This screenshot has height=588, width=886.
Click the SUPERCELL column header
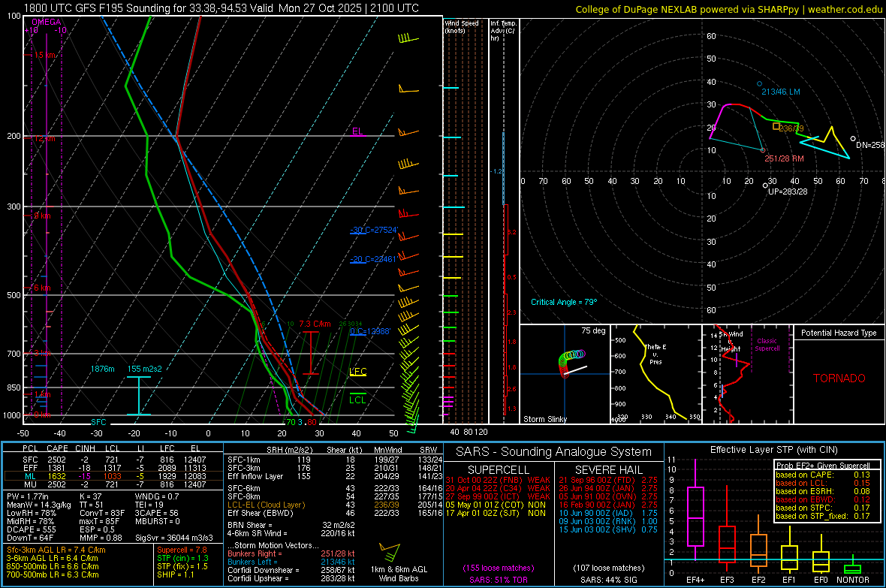pos(499,470)
